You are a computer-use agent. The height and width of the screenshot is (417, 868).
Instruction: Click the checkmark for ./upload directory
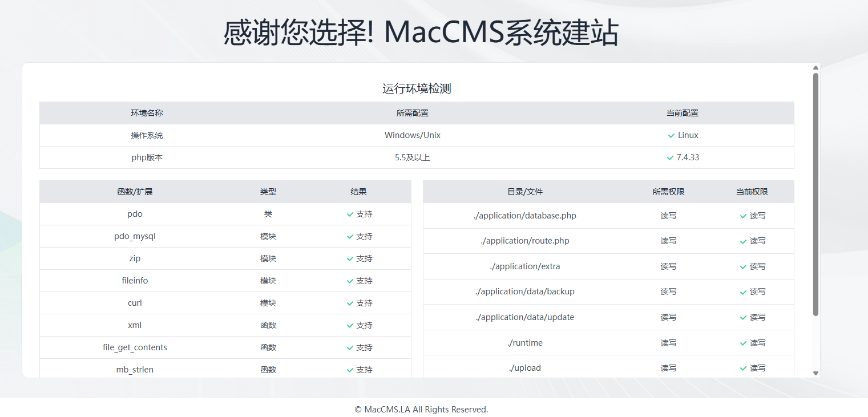click(x=743, y=369)
